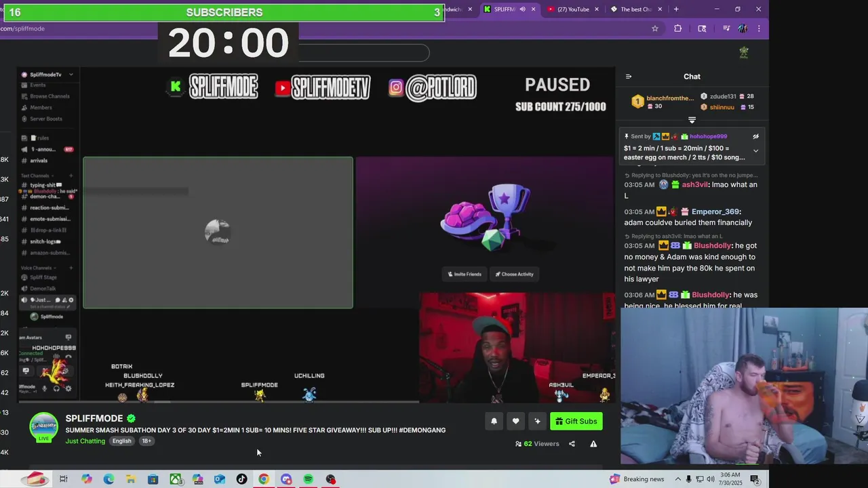Click the tab search toolbar icon

(x=702, y=28)
